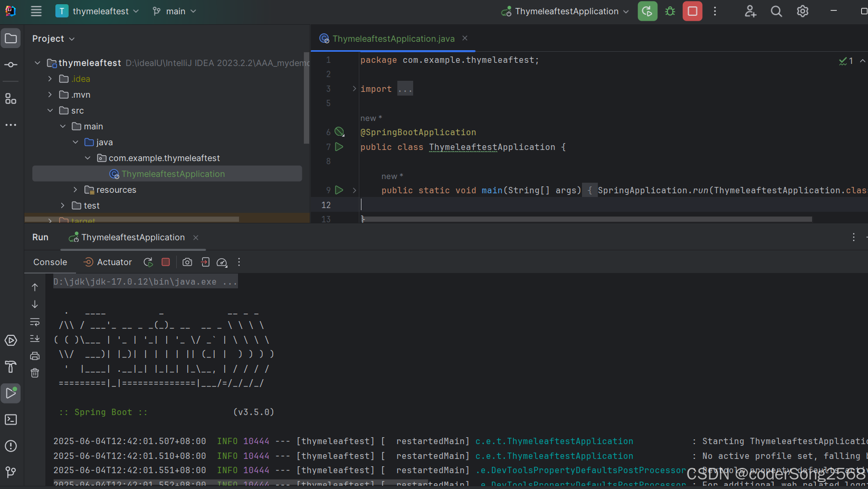Open the Git tool window
The height and width of the screenshot is (489, 868).
point(11,472)
